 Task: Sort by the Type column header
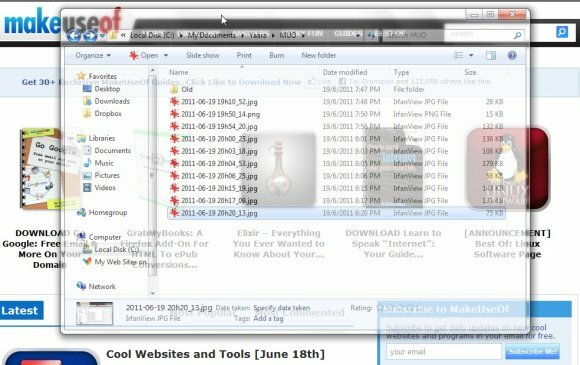[x=401, y=72]
